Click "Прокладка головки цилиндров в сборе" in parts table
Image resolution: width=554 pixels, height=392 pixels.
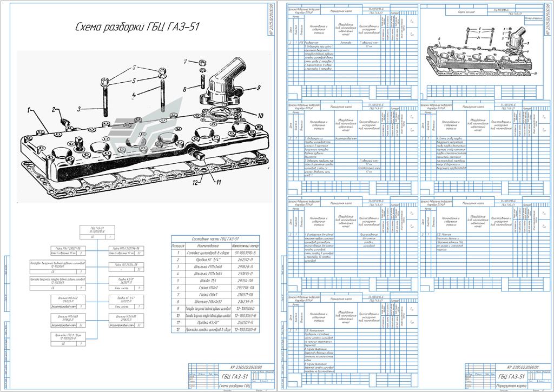(208, 329)
